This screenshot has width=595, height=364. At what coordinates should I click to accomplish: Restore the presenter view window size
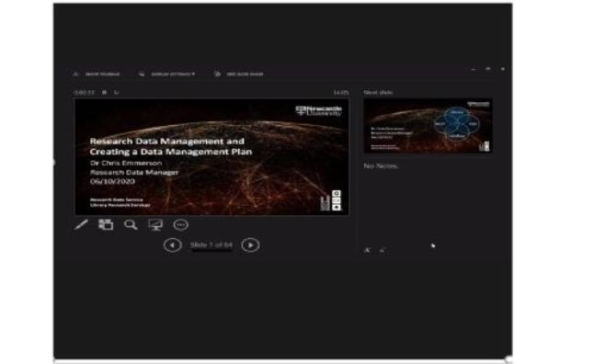[x=488, y=69]
